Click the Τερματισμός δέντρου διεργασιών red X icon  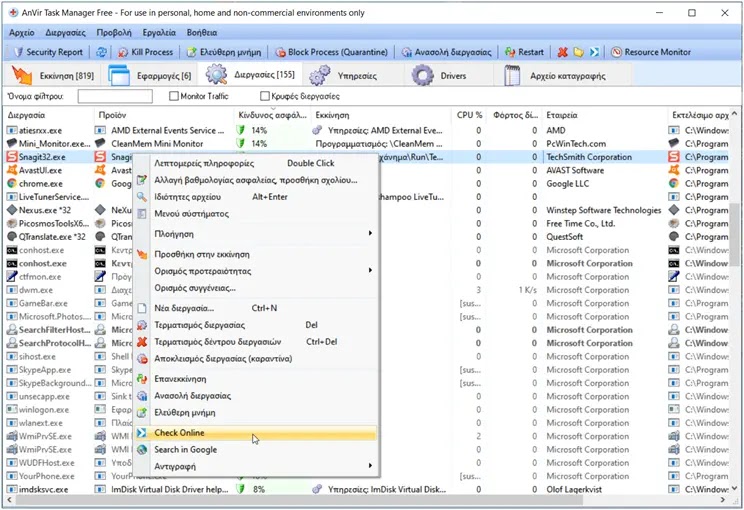(x=141, y=342)
